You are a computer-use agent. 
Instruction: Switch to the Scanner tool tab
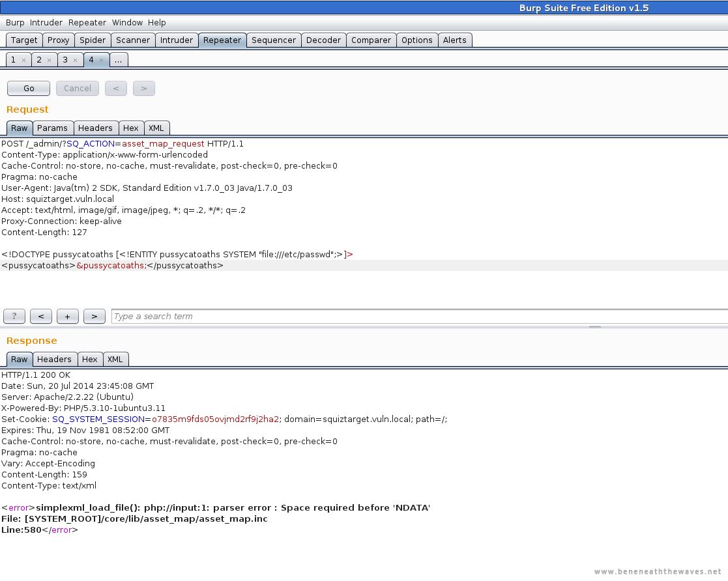(x=133, y=40)
